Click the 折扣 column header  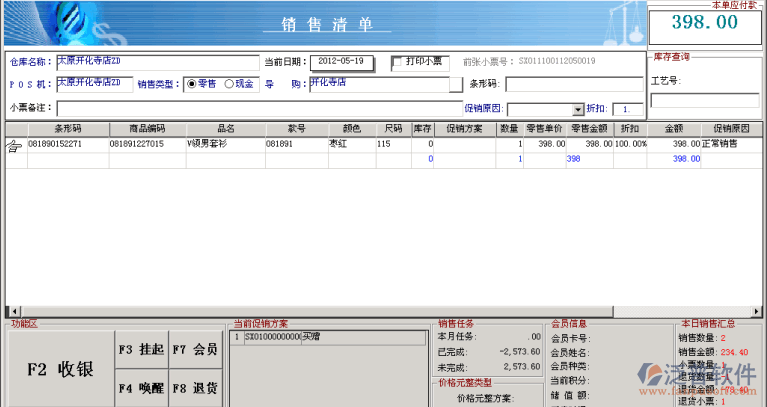click(x=630, y=129)
